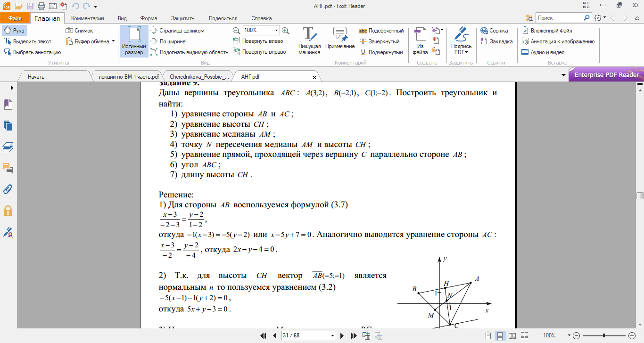Viewport: 644px width, 343px height.
Task: Expand the left navigation panel arrow
Action: [11, 88]
